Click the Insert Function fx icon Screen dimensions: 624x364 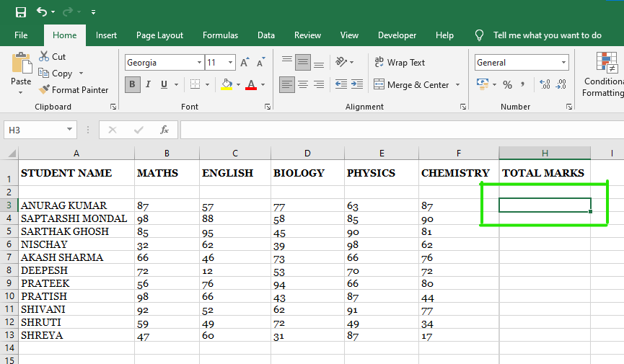click(164, 130)
